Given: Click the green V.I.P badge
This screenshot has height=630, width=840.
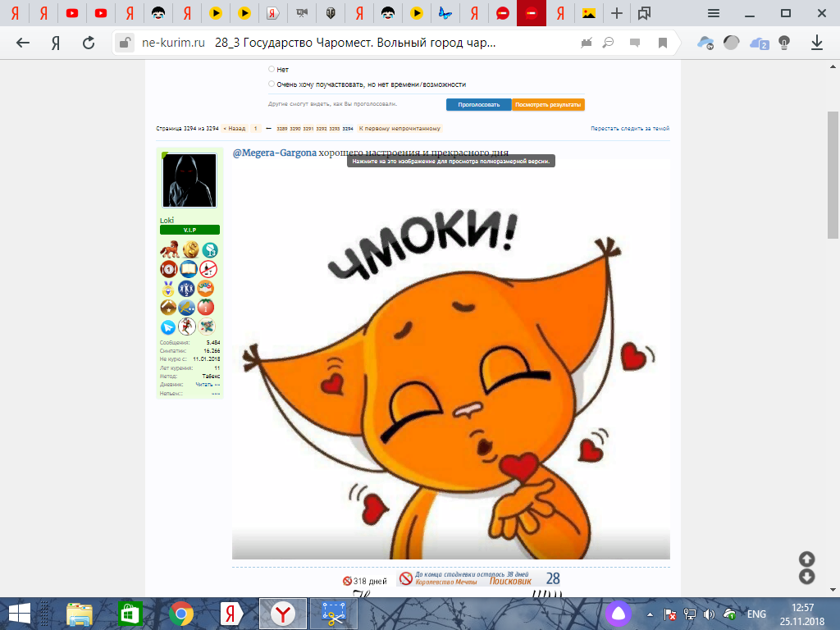Looking at the screenshot, I should (189, 230).
